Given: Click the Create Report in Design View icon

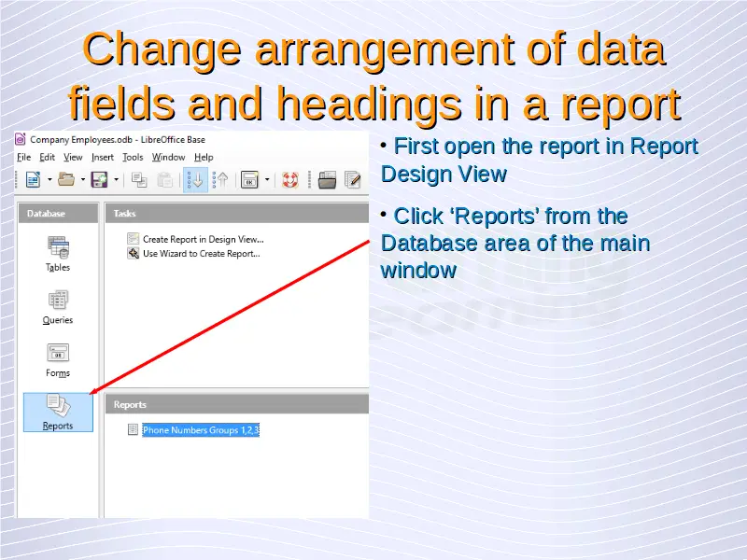Looking at the screenshot, I should (x=133, y=239).
